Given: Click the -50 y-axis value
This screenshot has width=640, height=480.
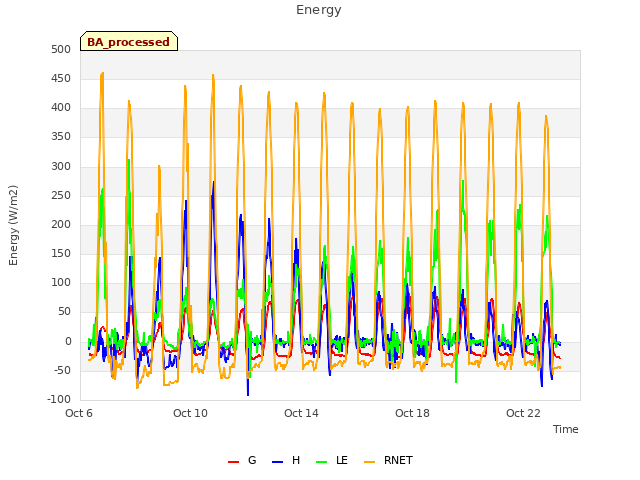Looking at the screenshot, I should pyautogui.click(x=62, y=371).
